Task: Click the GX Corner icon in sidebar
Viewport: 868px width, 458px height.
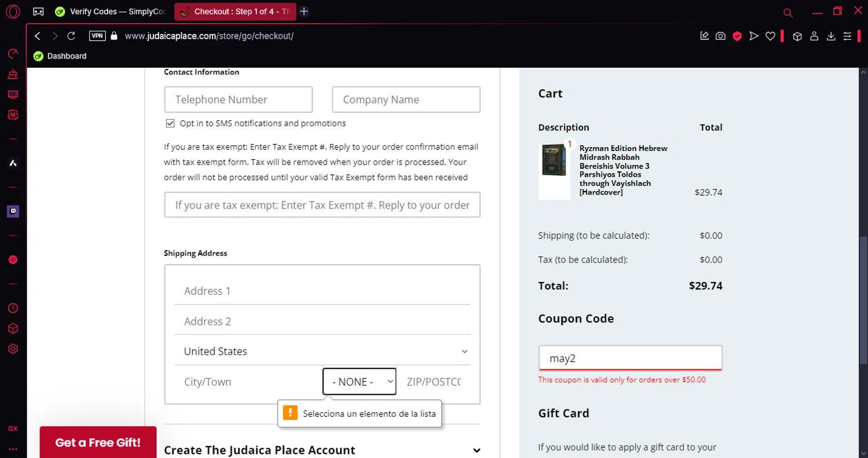Action: point(13,428)
